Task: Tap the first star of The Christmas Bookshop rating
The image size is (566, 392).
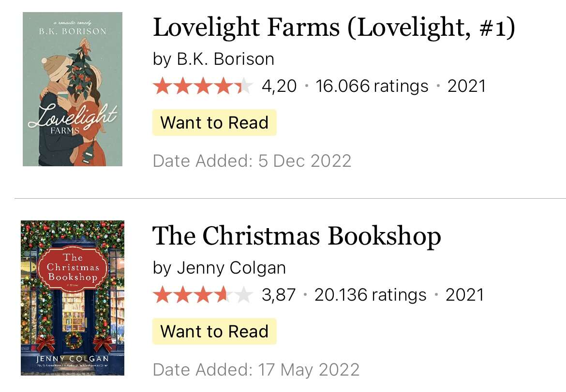Action: [162, 295]
